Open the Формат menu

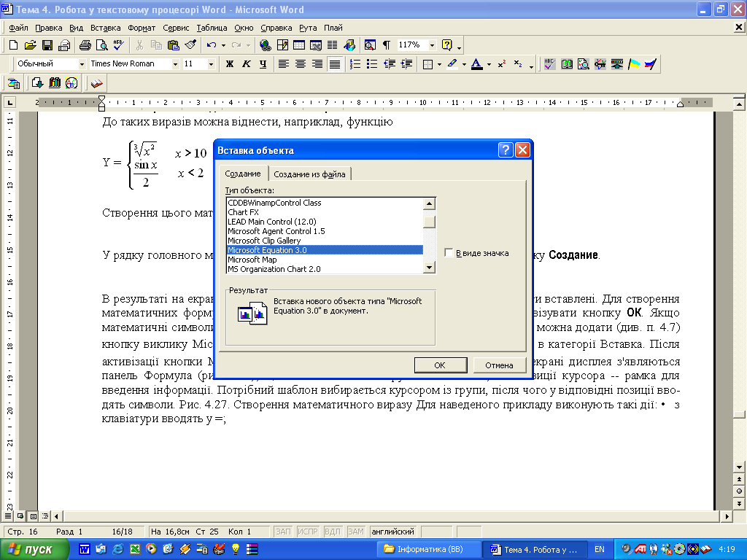(x=142, y=28)
